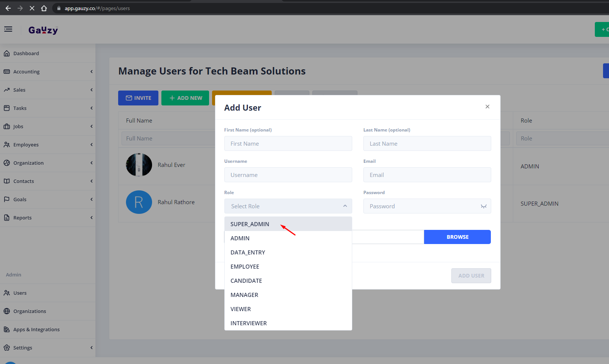
Task: Click the Accounting ledger icon
Action: 7,71
